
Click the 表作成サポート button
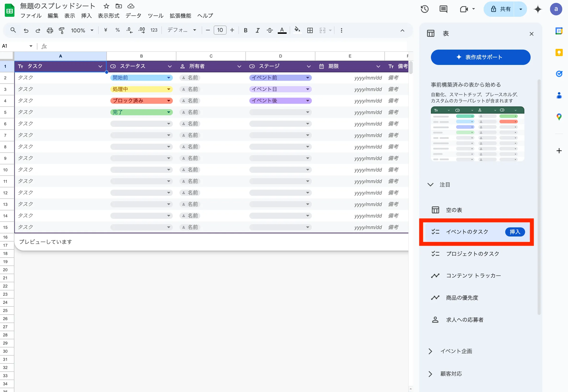coord(481,57)
